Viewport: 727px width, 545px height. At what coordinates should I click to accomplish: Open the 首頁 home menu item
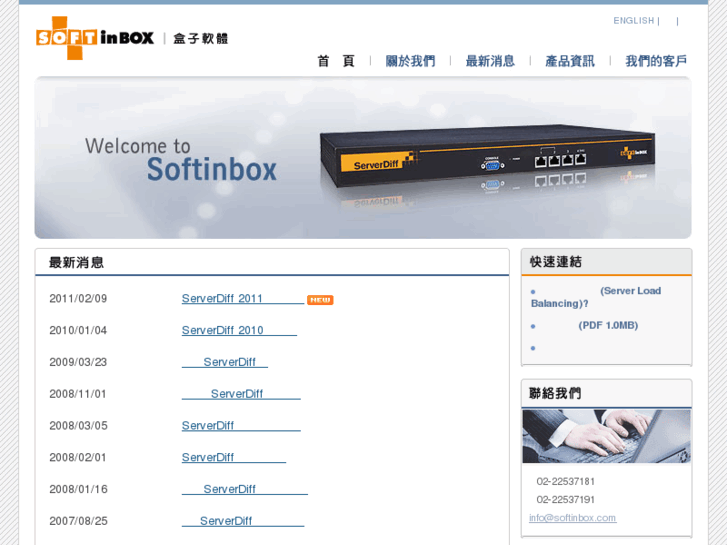[336, 61]
